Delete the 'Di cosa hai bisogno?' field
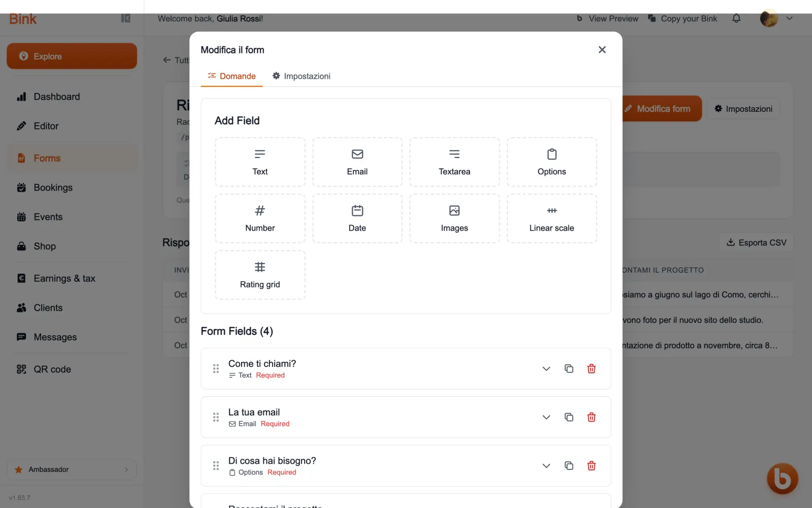This screenshot has height=508, width=812. coord(591,466)
